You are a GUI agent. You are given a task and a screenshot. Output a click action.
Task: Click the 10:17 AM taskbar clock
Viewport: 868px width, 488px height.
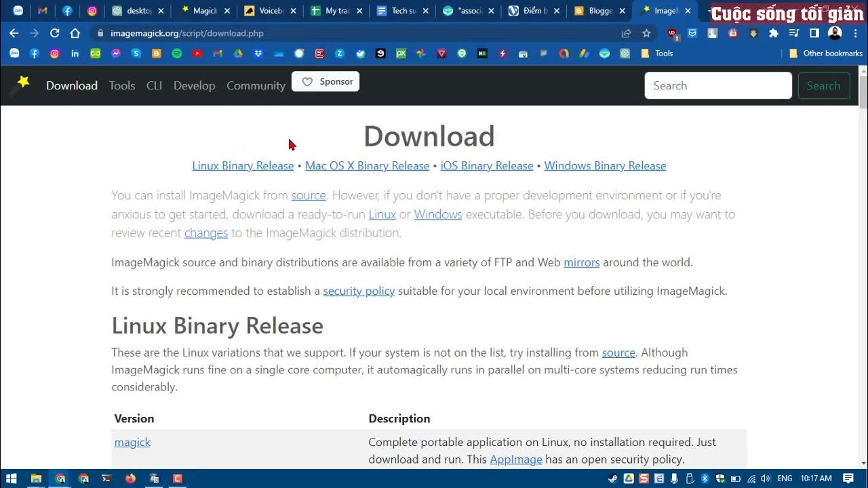[x=816, y=479]
